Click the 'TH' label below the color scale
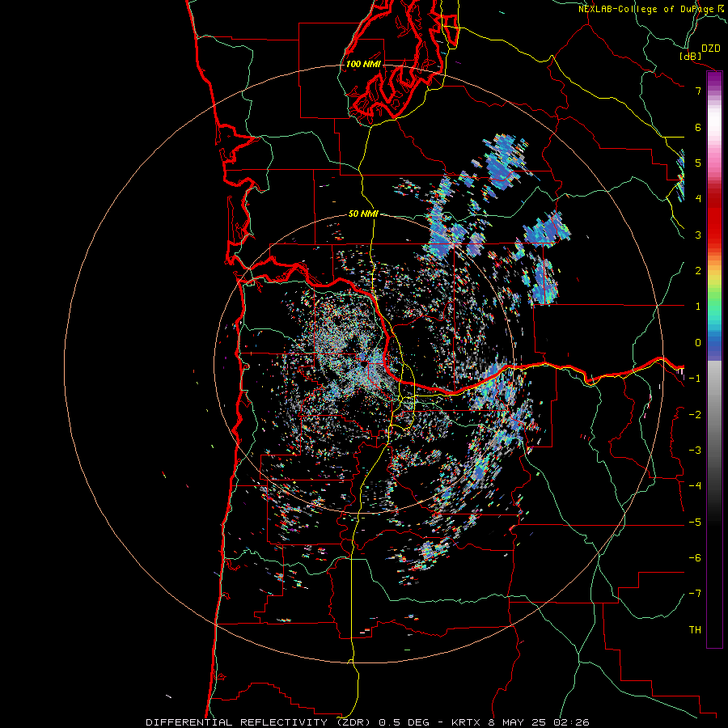Viewport: 728px width, 728px height. pos(695,629)
